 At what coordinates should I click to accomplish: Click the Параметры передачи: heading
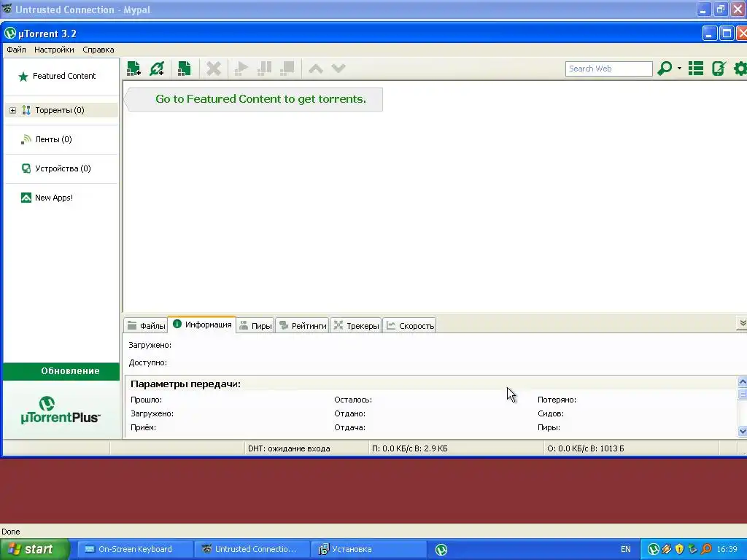[x=185, y=384]
